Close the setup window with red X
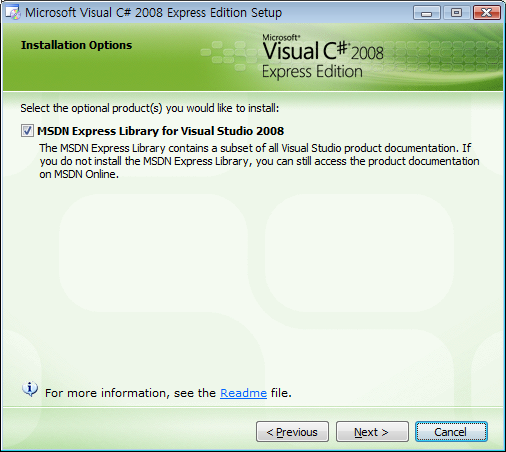Screen dimensions: 506x452 tap(487, 13)
